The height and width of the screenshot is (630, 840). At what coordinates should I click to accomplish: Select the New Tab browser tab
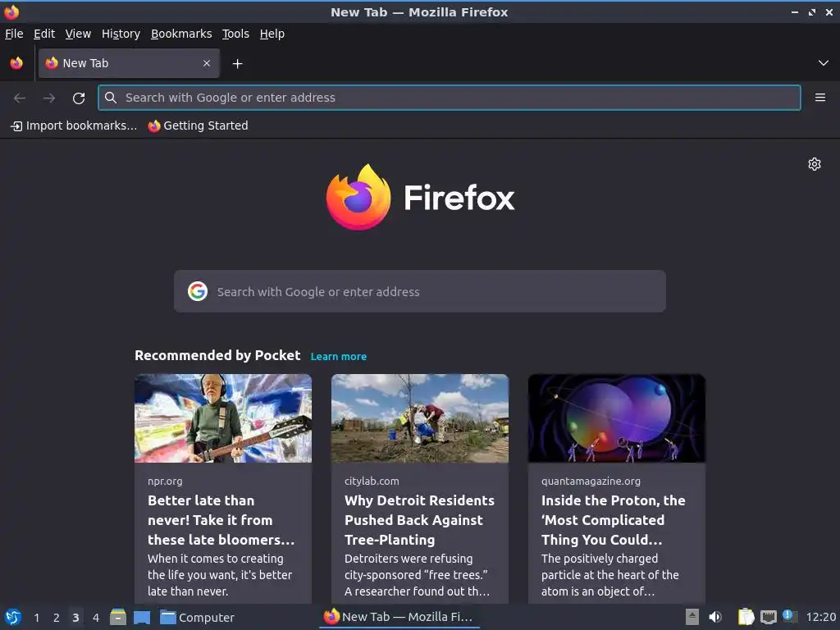coord(129,63)
